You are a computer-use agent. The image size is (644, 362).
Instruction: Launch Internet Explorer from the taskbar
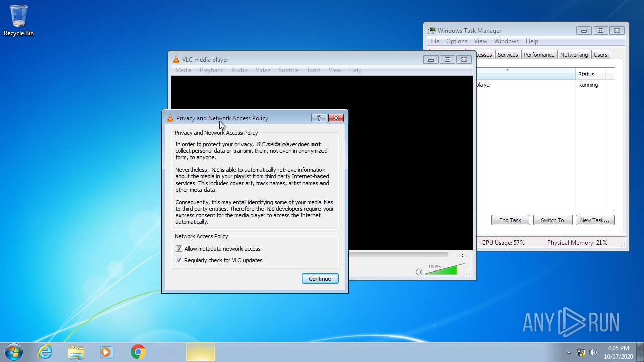tap(45, 352)
